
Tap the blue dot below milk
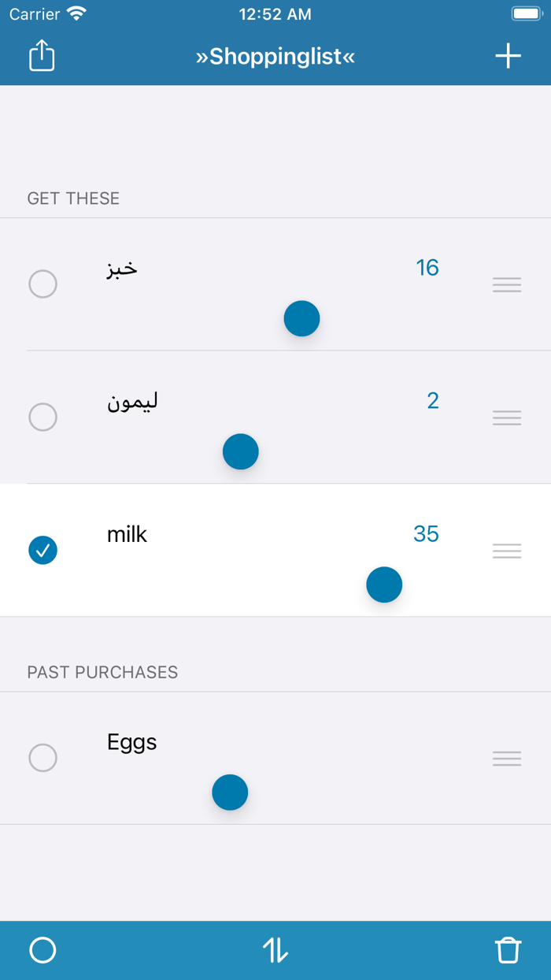click(x=384, y=585)
